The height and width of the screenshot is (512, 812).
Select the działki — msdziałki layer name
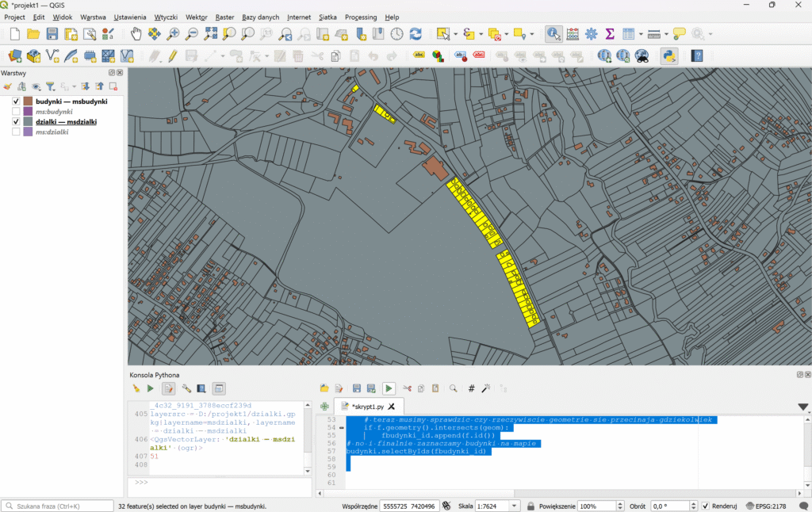[x=66, y=122]
